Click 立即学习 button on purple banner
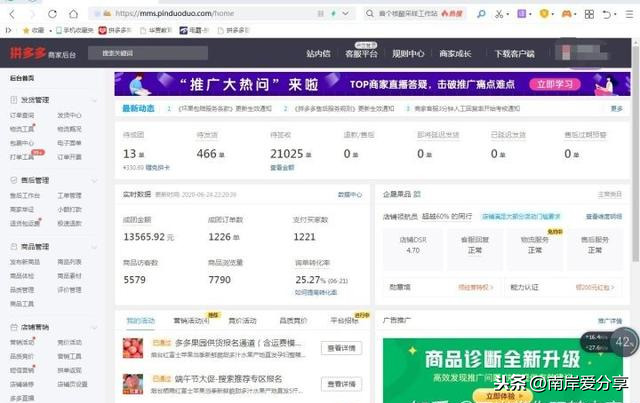Viewport: 640px width, 403px height. coord(555,85)
